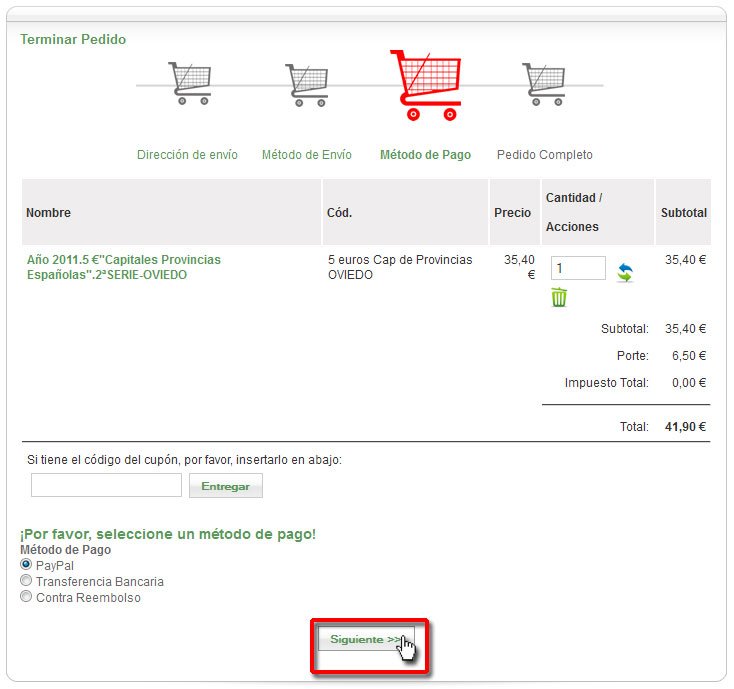Screen dimensions: 734x689
Task: Click into the quantity input field
Action: (577, 268)
